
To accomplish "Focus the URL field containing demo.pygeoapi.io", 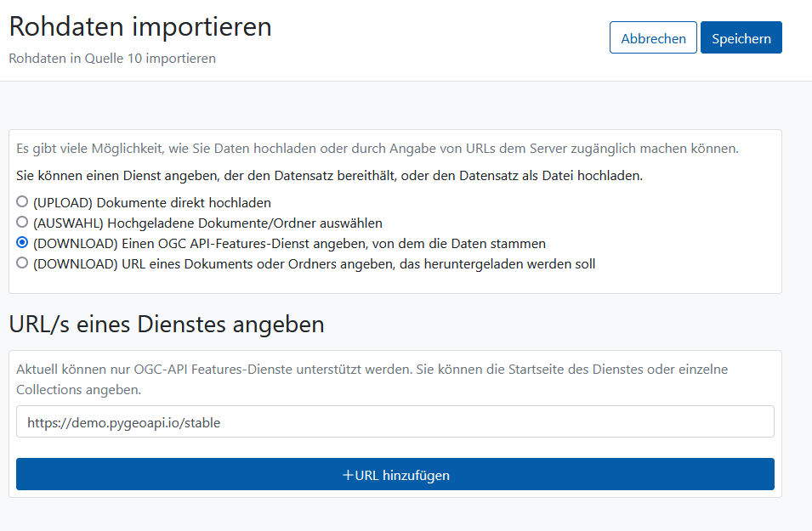I will pyautogui.click(x=395, y=421).
